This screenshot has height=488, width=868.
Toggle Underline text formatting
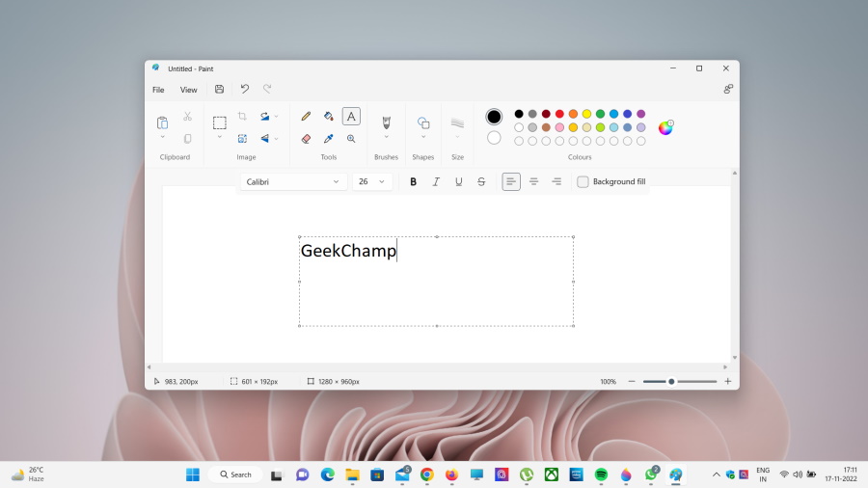(x=458, y=181)
